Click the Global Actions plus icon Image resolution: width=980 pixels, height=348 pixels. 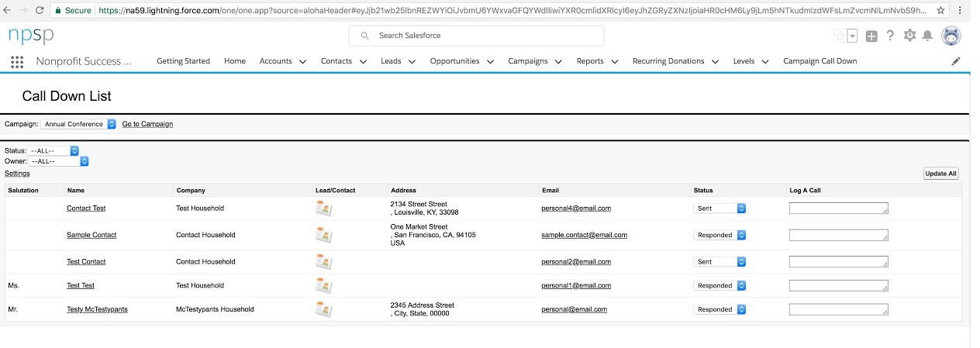pyautogui.click(x=871, y=36)
